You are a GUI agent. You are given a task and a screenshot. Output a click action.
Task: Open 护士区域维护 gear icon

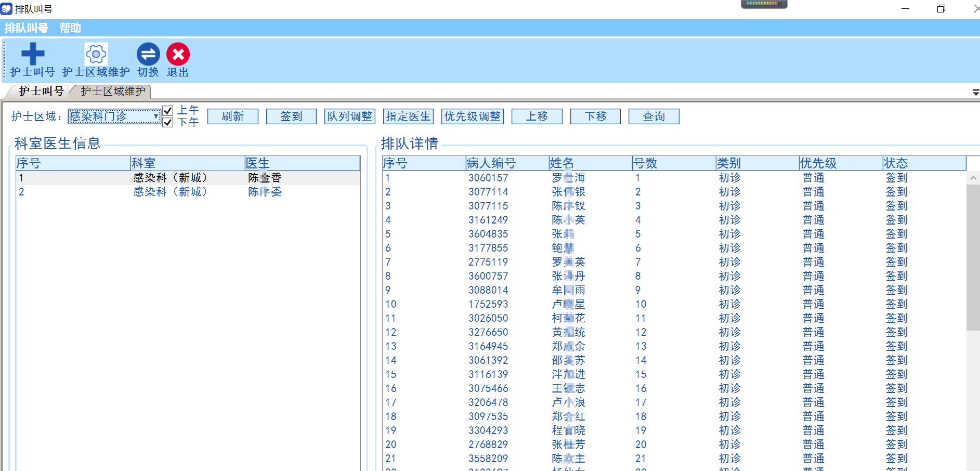96,54
